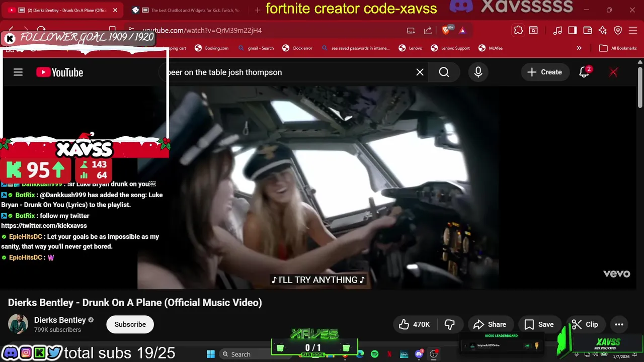Open the Brave Wallet icon
The image size is (644, 362).
(x=587, y=31)
